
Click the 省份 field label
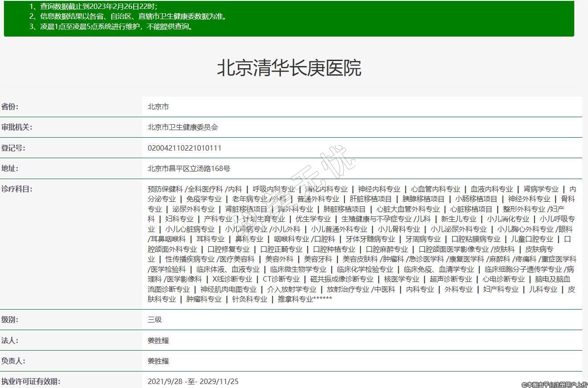(x=10, y=107)
